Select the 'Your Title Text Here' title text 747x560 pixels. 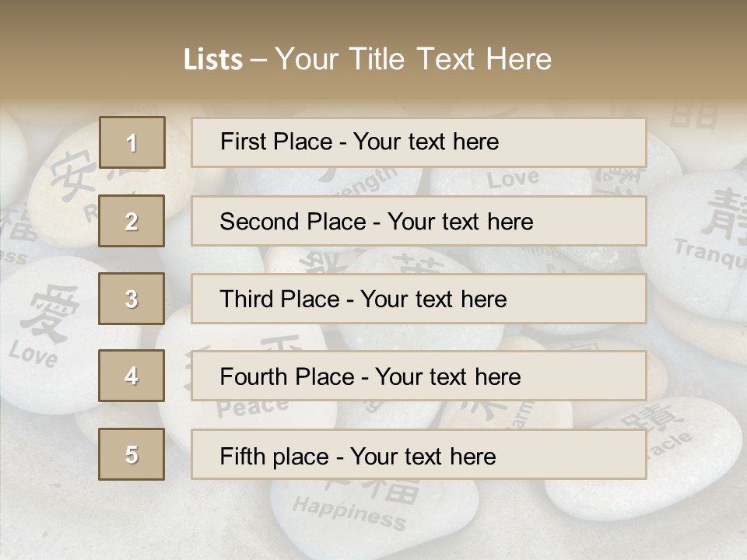[x=413, y=60]
